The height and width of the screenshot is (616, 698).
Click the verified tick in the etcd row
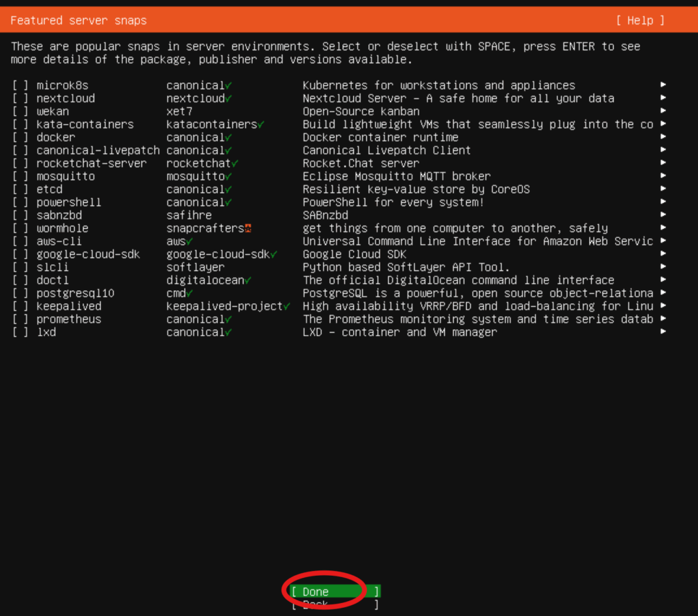point(228,189)
